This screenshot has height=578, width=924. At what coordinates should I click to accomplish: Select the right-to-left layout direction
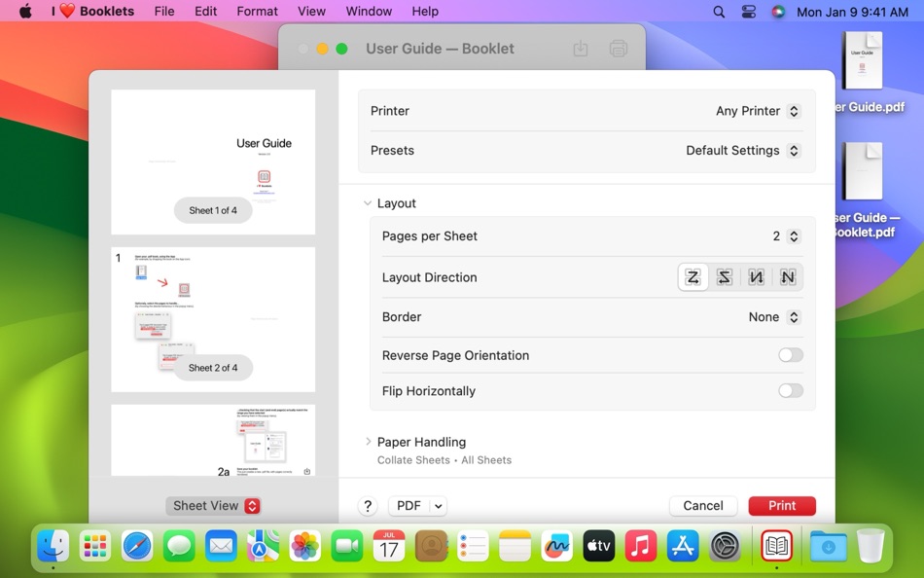click(x=724, y=276)
